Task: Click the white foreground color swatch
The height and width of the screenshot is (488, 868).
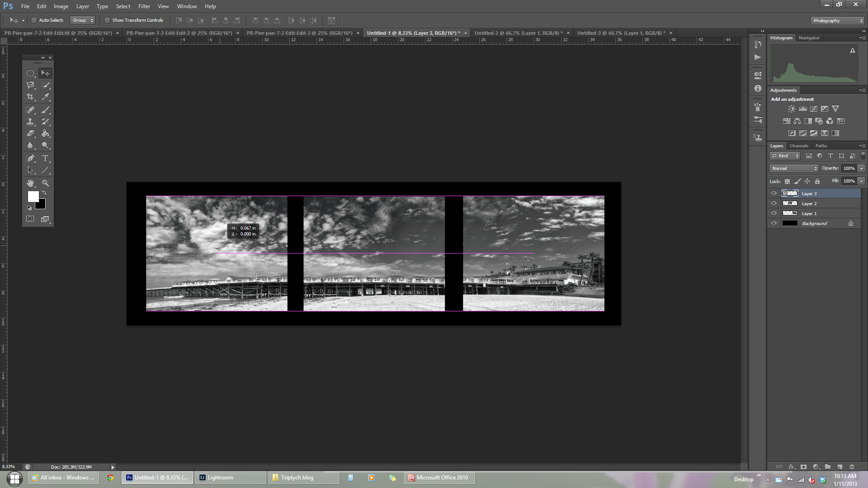Action: (33, 196)
